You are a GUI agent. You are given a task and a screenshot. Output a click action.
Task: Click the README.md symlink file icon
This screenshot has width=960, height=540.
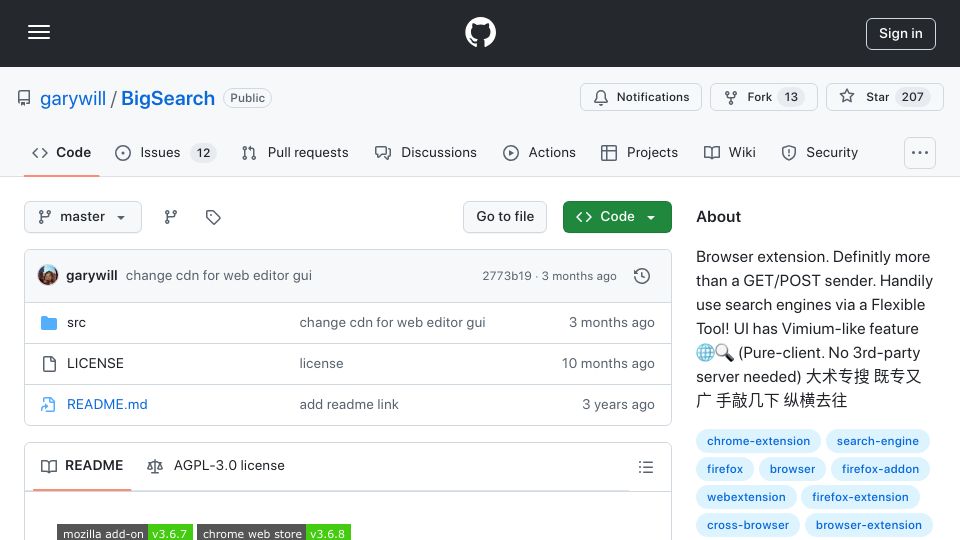tap(49, 405)
